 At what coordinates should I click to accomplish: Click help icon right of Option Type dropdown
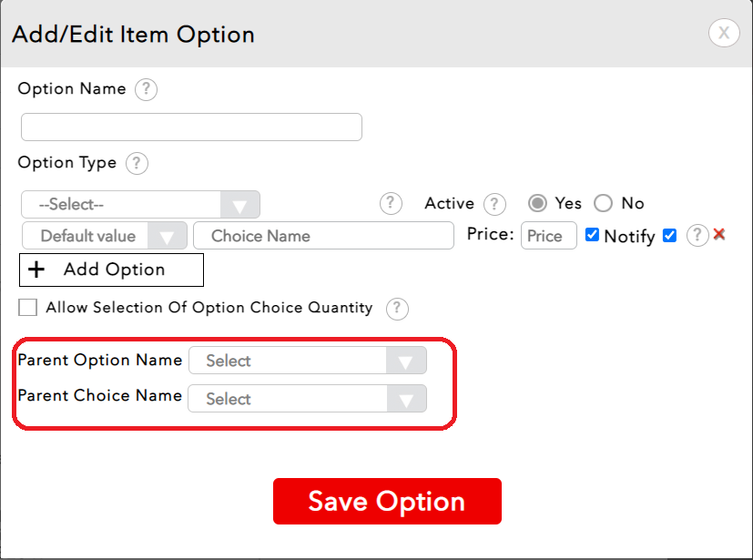391,203
